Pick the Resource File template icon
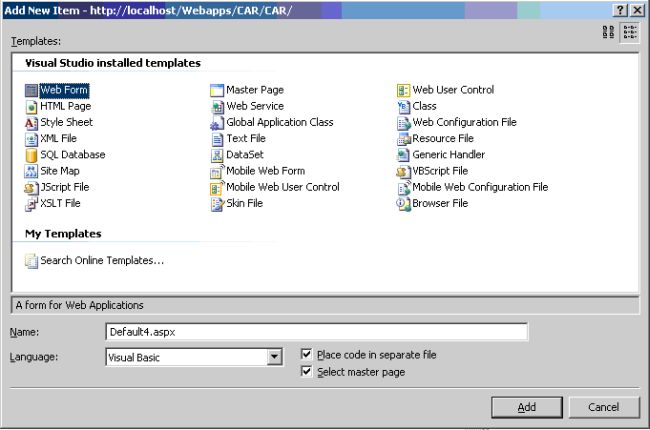Viewport: 650px width, 430px height. [403, 139]
